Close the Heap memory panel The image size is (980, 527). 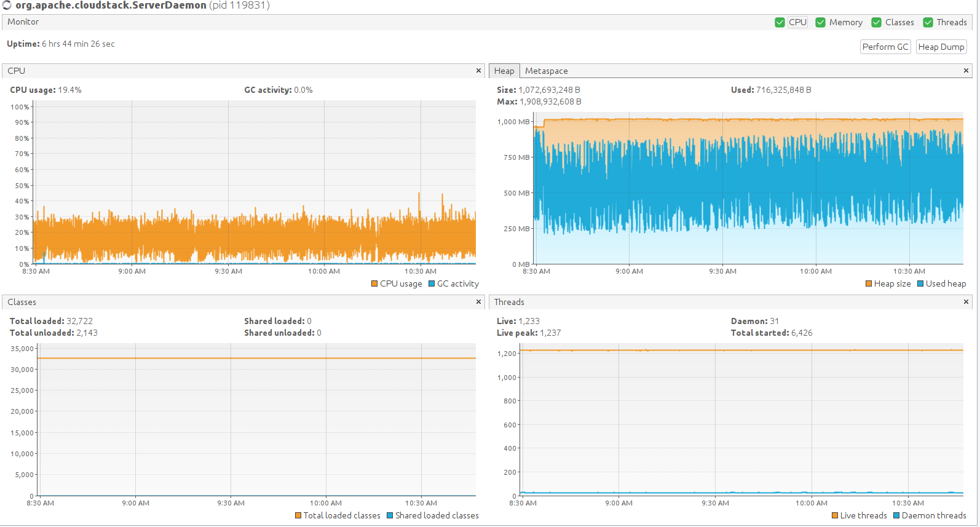pos(966,71)
